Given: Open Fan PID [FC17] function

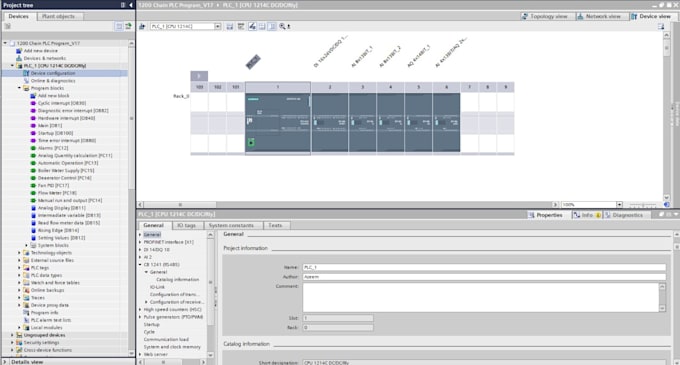Looking at the screenshot, I should point(53,186).
